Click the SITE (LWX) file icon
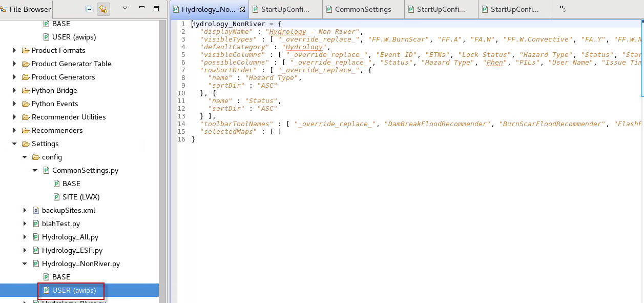Screen dimensions: 644x303 [56, 197]
